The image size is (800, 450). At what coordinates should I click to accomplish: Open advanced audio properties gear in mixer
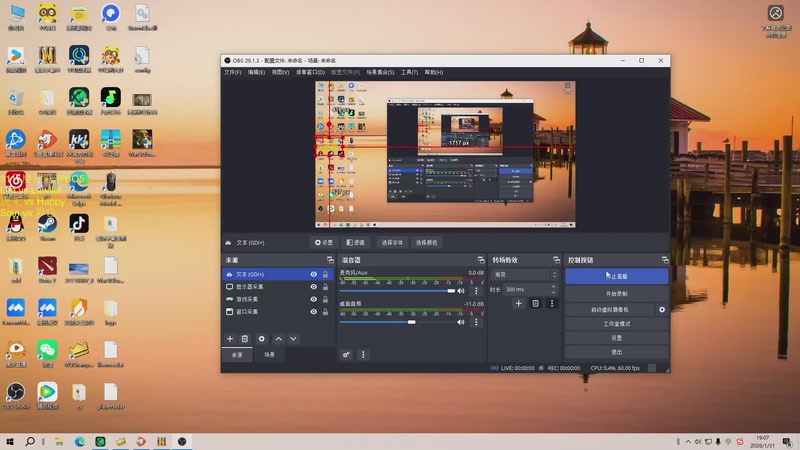tap(346, 355)
